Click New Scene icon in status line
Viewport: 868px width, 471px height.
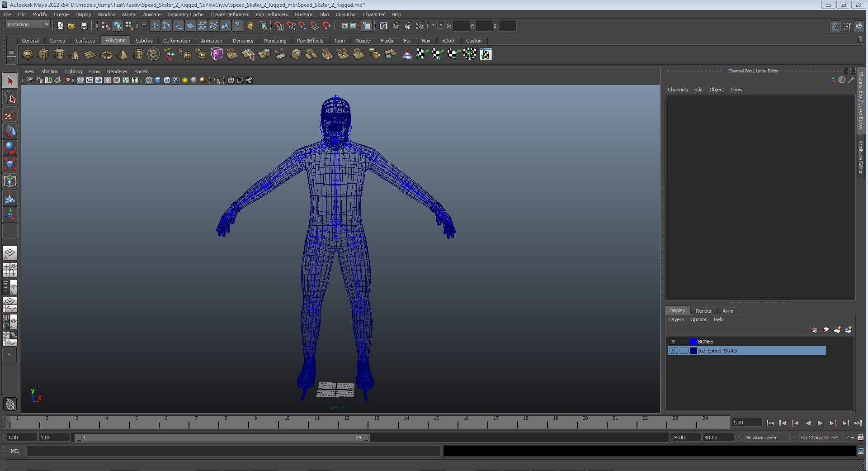click(60, 26)
